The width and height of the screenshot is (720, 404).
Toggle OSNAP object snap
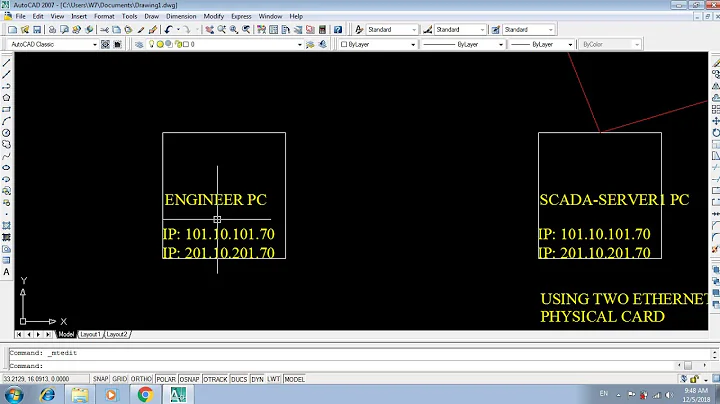(189, 379)
